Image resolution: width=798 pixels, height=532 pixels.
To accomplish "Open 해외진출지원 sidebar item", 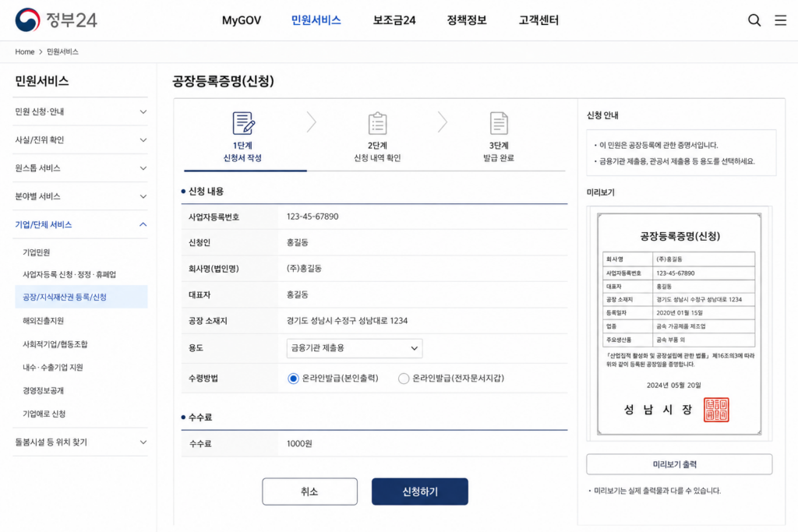I will [44, 321].
